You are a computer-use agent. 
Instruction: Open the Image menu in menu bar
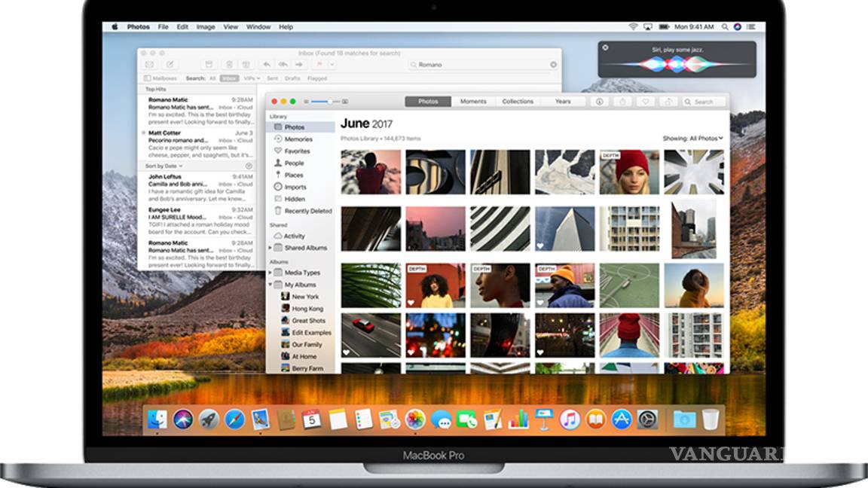[x=206, y=27]
